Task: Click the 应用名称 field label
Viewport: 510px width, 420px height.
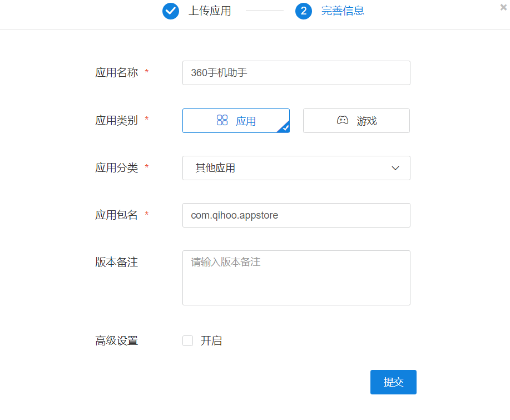Action: pyautogui.click(x=116, y=72)
